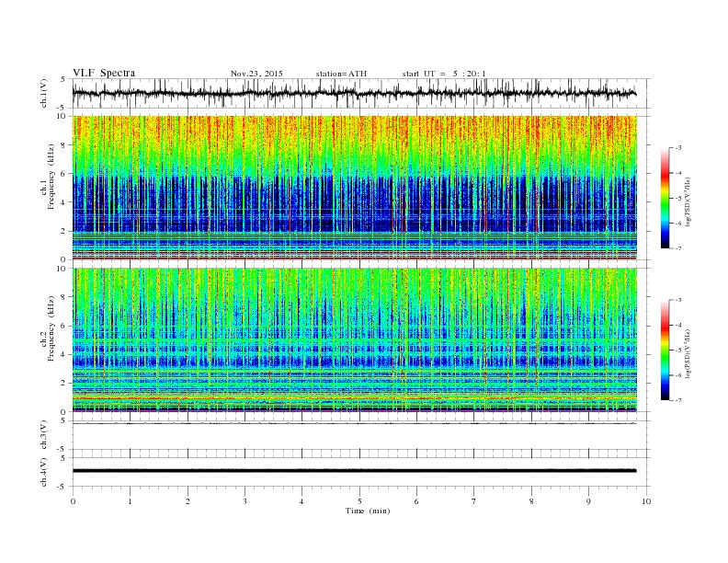Click the ch.1 colorbar "log(PSD)(V²/Hz)" label
Viewport: 728px width, 563px height.
coord(688,201)
